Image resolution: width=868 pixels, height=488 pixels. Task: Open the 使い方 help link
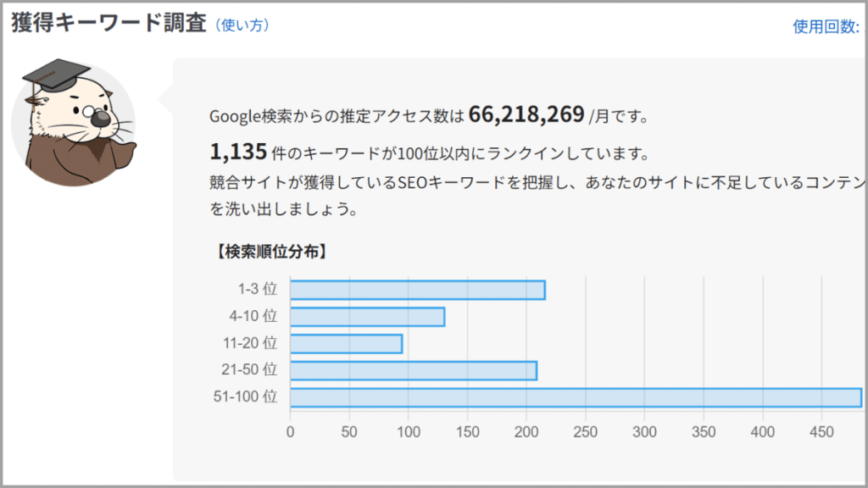(242, 25)
